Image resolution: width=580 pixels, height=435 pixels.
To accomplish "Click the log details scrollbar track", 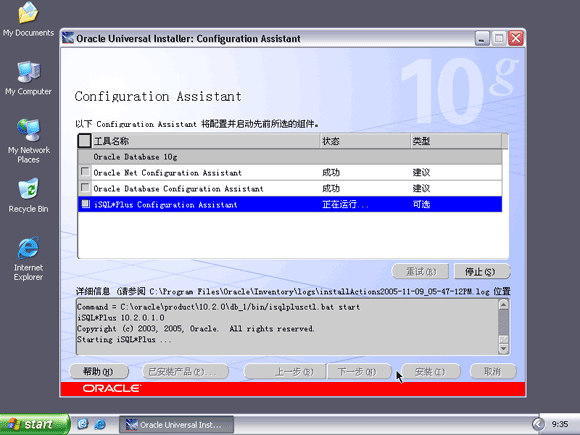I will (503, 322).
